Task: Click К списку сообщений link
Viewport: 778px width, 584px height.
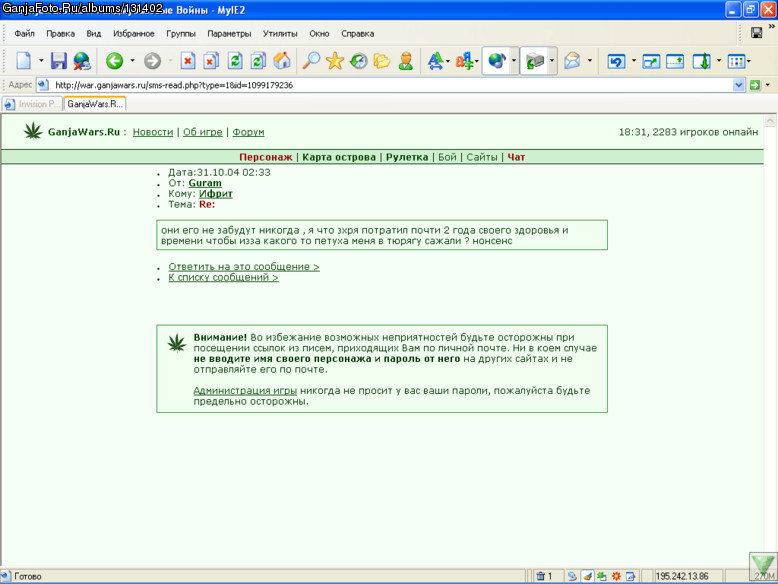Action: pos(223,277)
